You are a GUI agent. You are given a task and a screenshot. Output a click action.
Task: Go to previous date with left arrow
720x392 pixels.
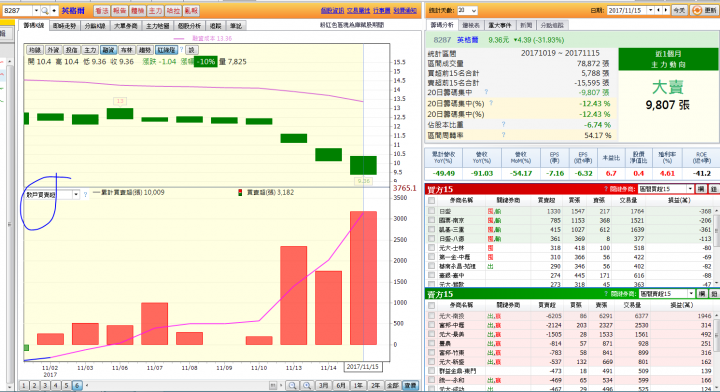click(x=658, y=11)
